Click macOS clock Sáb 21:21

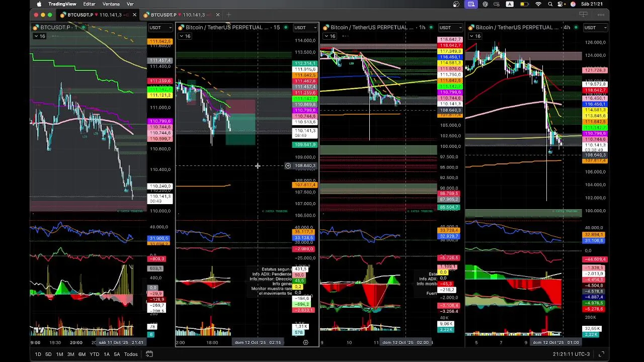tap(592, 4)
